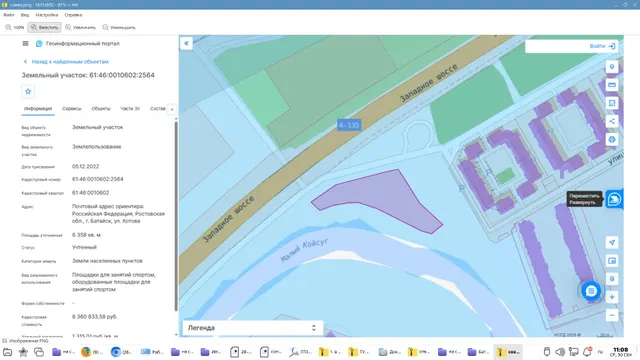The width and height of the screenshot is (640, 360).
Task: Open the hamburger menu beside the portal title
Action: 25,43
